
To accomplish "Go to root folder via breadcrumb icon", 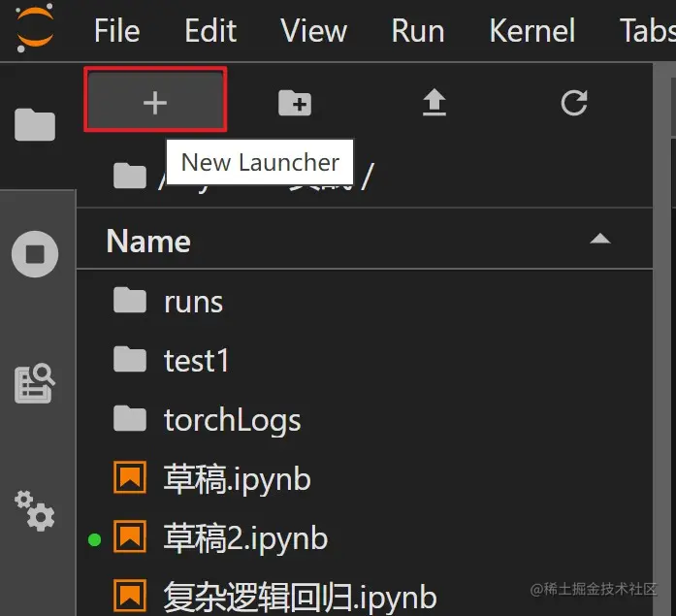I will click(x=130, y=176).
